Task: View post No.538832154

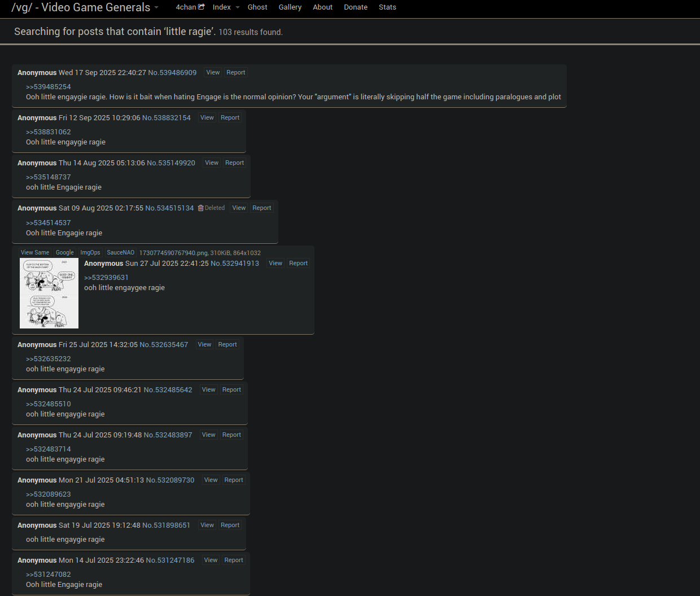Action: pos(207,117)
